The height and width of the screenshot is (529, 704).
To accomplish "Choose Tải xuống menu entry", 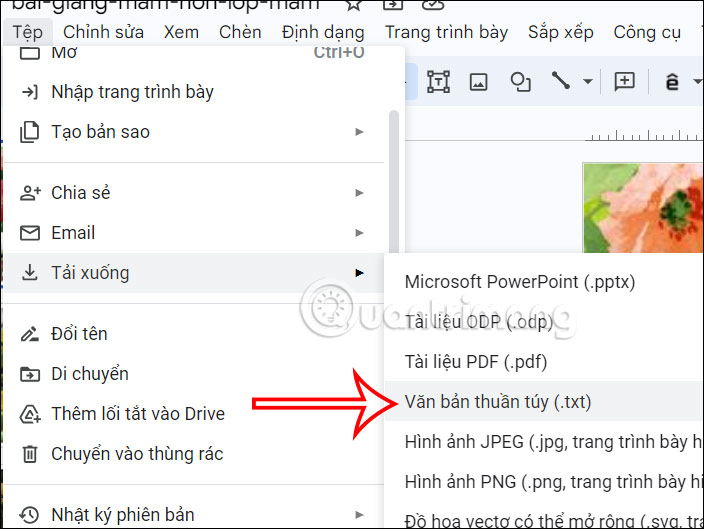I will (194, 273).
